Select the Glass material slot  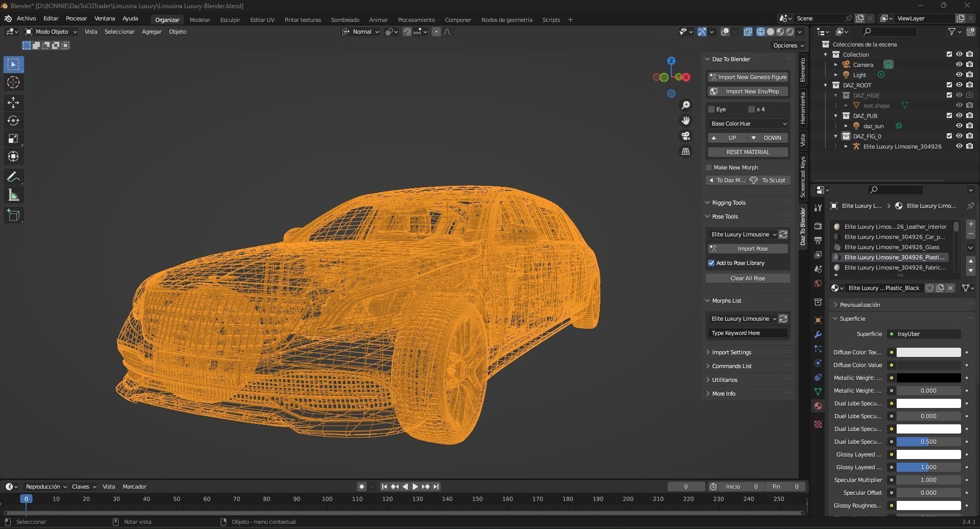pyautogui.click(x=891, y=247)
